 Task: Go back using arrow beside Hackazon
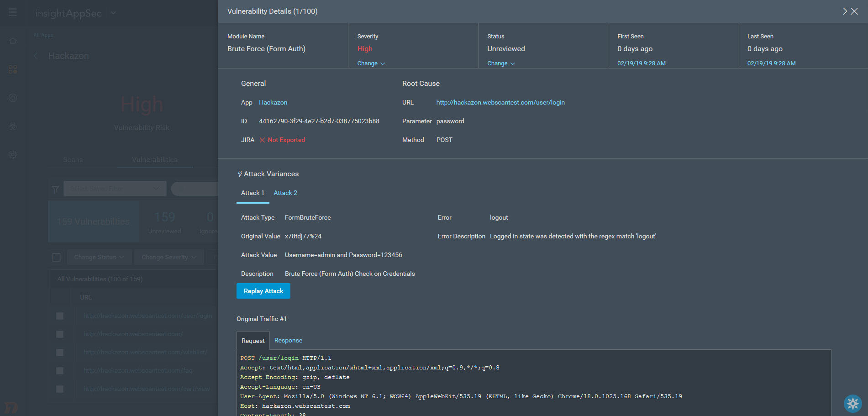36,56
